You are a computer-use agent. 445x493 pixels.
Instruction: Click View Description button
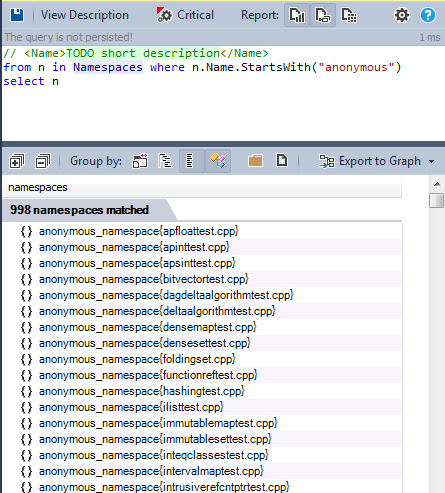(x=85, y=15)
